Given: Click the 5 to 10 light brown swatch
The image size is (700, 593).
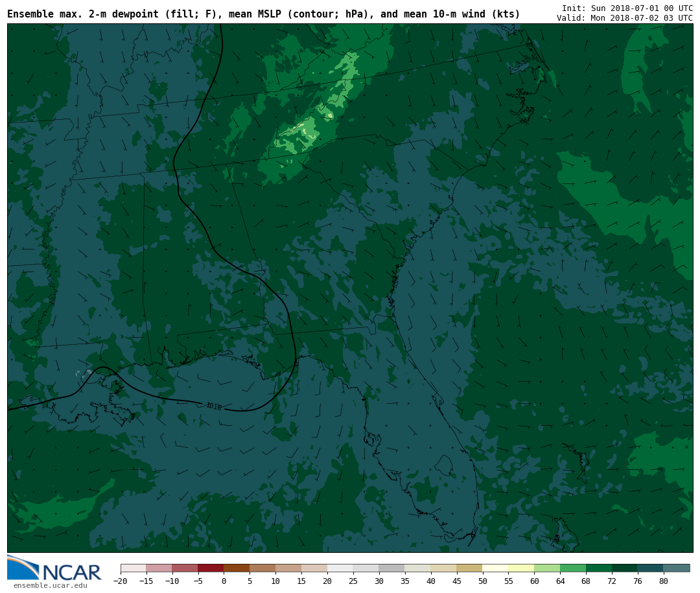Looking at the screenshot, I should [x=263, y=568].
